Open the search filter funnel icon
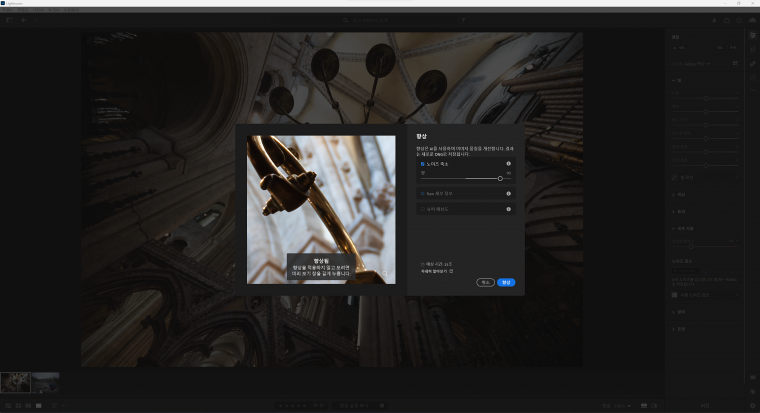The width and height of the screenshot is (760, 413). click(x=463, y=20)
